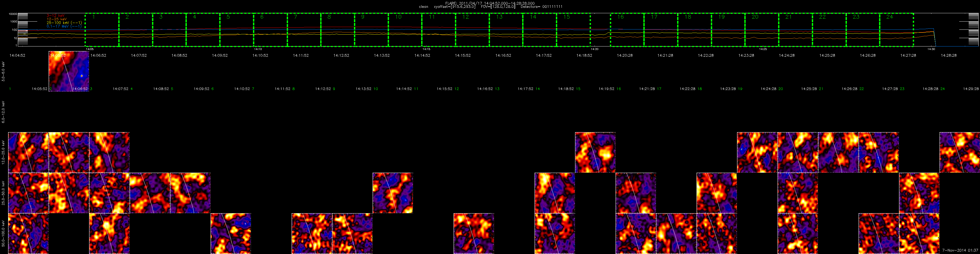Open the 25.0-50.0 keV image at 14:27:28
This screenshot has height=254, width=980.
(919, 193)
